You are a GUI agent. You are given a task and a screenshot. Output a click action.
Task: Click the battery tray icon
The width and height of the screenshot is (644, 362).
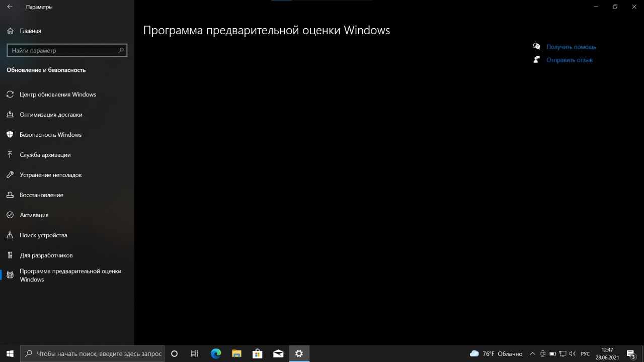click(x=552, y=353)
